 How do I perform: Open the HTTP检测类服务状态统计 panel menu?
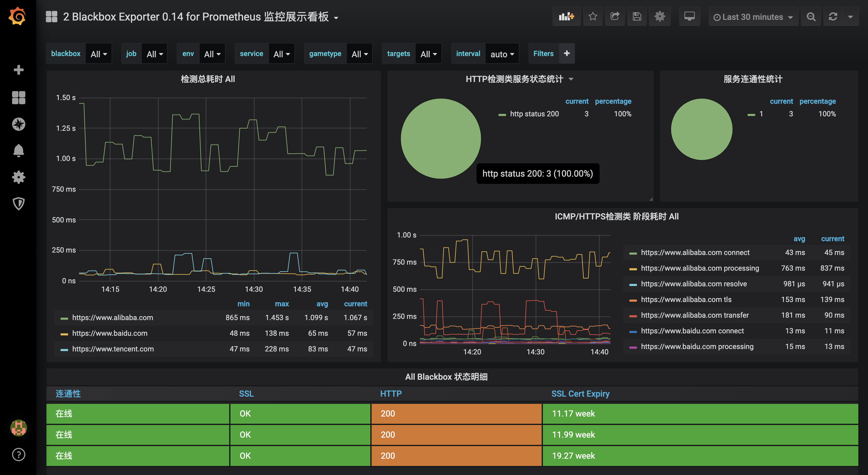[x=571, y=79]
